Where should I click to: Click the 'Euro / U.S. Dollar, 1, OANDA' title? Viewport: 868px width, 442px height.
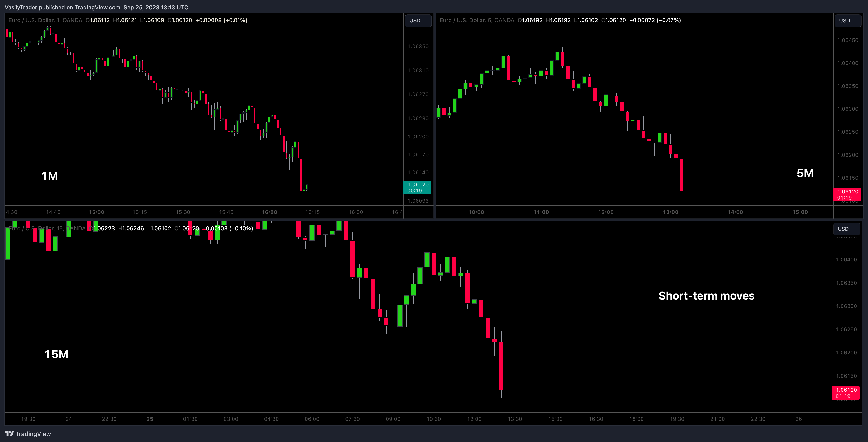tap(45, 20)
